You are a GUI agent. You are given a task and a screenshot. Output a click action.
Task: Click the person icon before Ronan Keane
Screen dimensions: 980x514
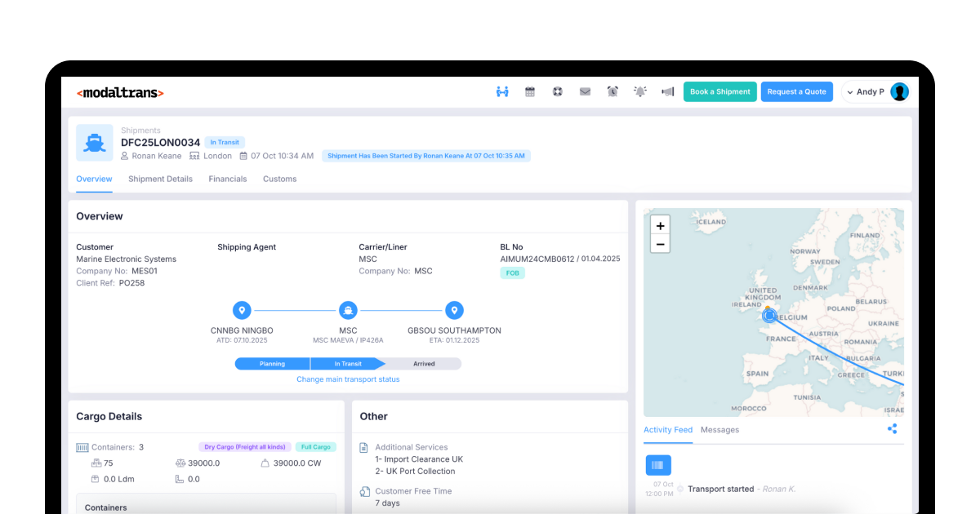pyautogui.click(x=125, y=156)
